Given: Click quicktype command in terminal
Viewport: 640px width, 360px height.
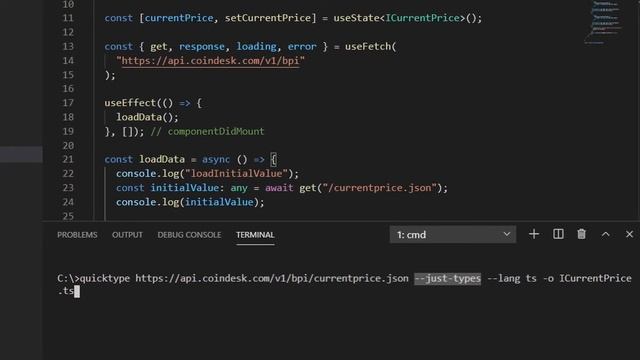Looking at the screenshot, I should click(104, 278).
